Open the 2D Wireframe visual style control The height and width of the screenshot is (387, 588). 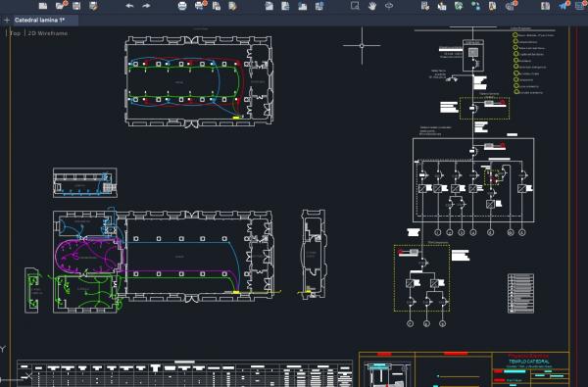pyautogui.click(x=48, y=33)
